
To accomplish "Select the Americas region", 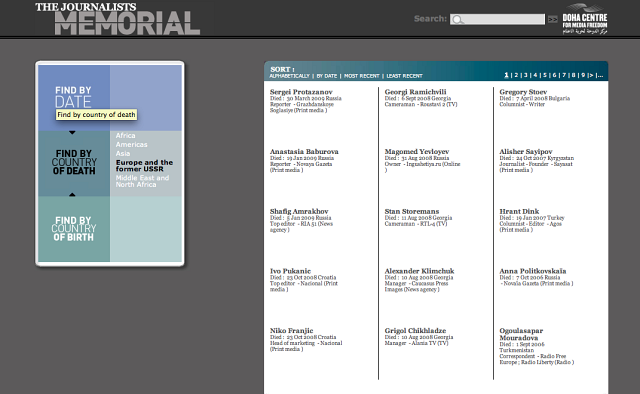I will point(131,145).
